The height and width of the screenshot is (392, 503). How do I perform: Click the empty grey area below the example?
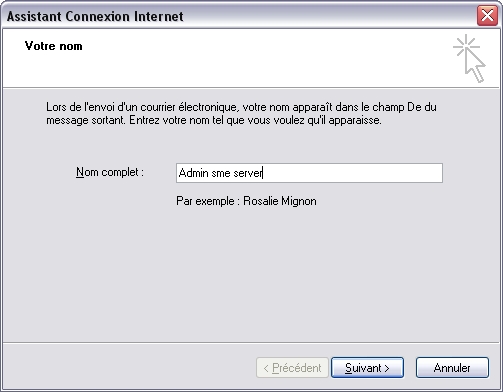click(251, 273)
